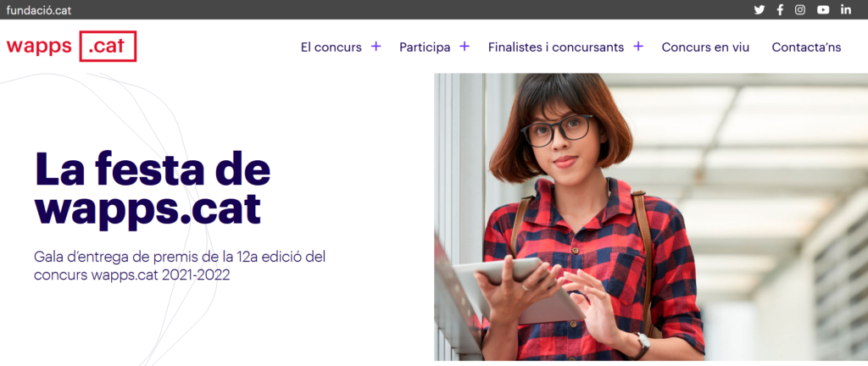Open the LinkedIn social icon
Viewport: 868px width, 366px height.
(845, 10)
